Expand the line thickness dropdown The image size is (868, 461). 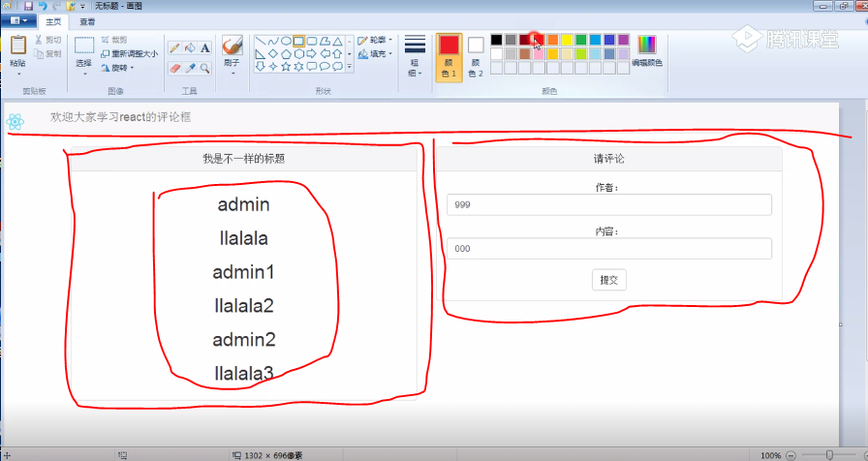tap(415, 58)
